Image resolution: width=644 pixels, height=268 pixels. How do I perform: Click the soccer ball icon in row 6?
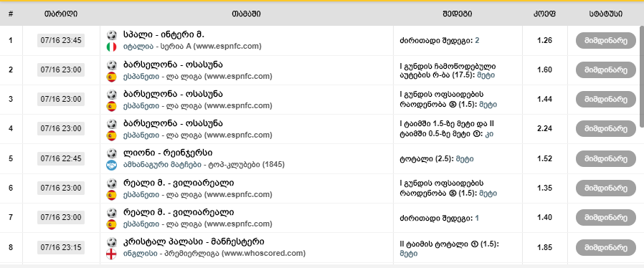coord(111,183)
